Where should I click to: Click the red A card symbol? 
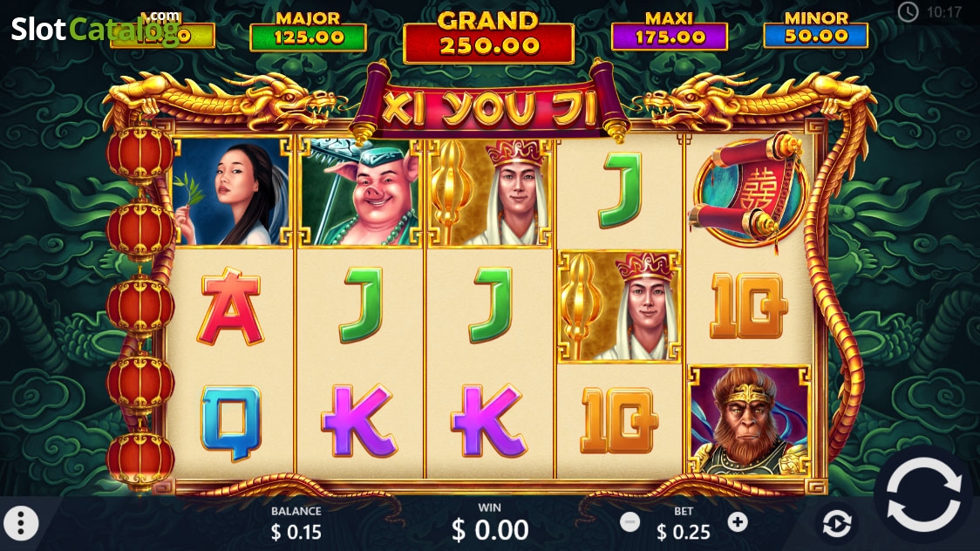click(x=231, y=306)
